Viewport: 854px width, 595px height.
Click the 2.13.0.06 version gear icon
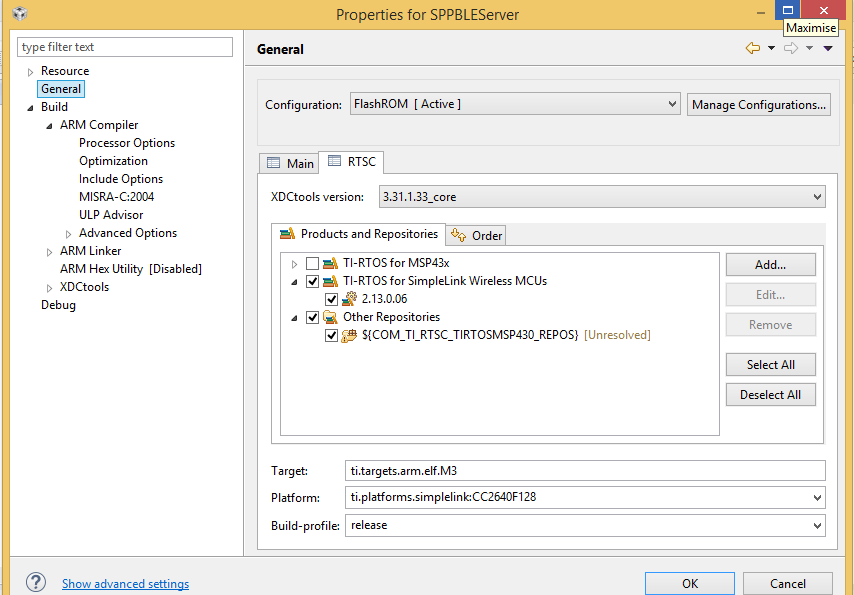tap(349, 299)
